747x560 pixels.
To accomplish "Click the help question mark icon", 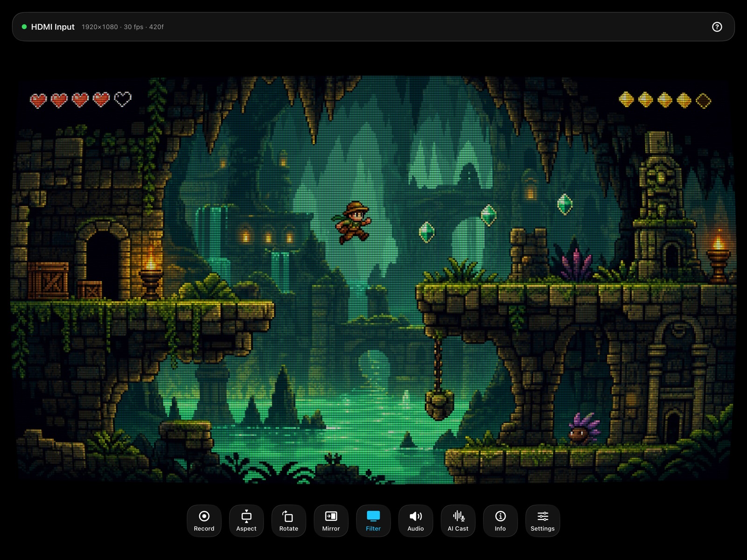I will click(x=717, y=27).
